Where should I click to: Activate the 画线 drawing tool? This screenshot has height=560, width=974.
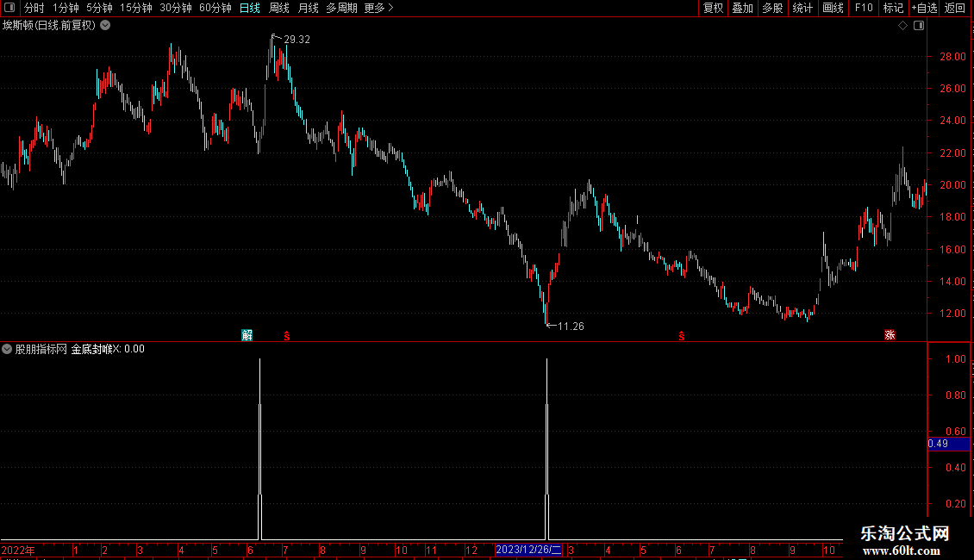[833, 8]
